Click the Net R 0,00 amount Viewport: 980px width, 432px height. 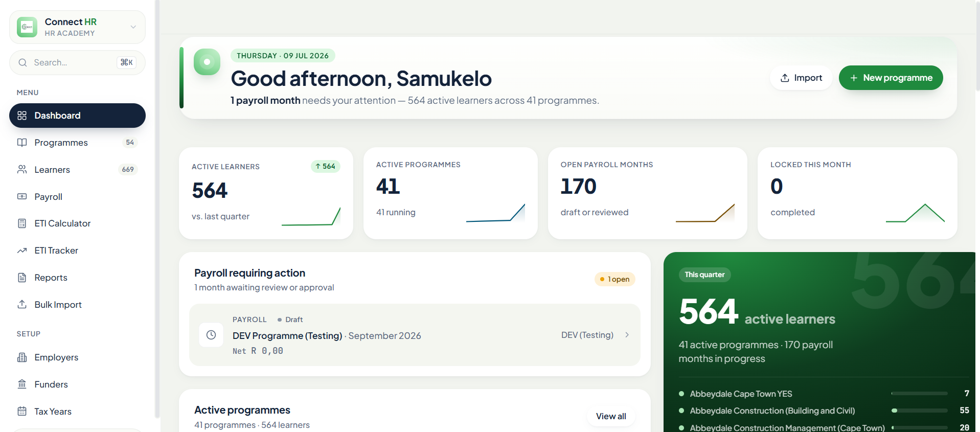tap(258, 351)
